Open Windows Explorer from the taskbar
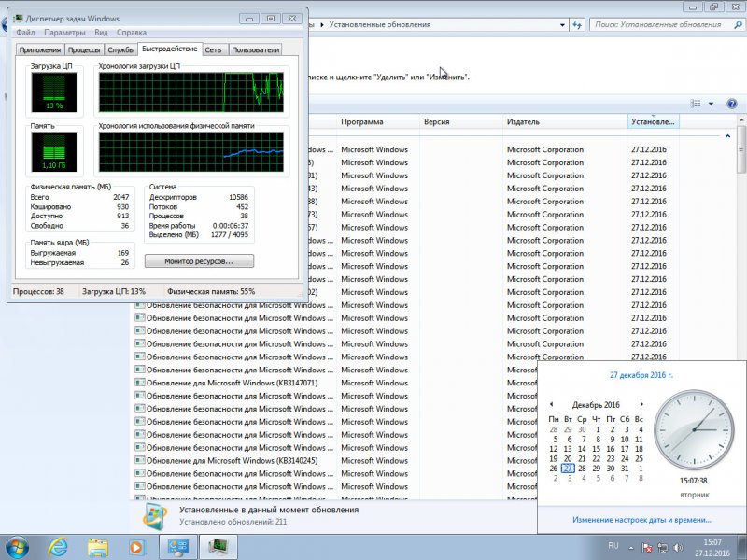Image resolution: width=747 pixels, height=560 pixels. point(98,548)
